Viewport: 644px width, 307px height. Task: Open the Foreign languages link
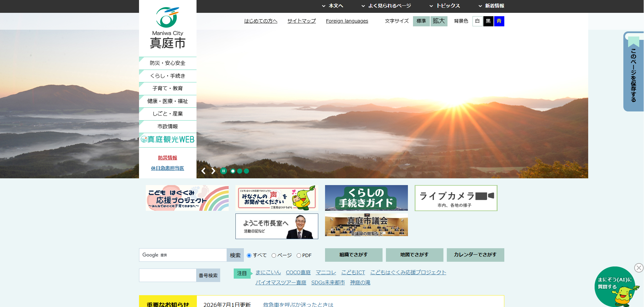(x=347, y=21)
